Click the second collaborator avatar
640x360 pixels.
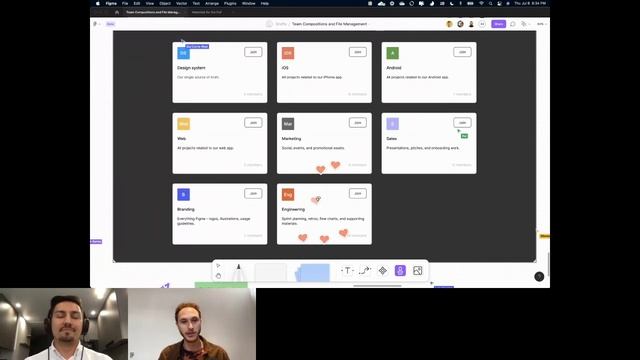[x=460, y=24]
